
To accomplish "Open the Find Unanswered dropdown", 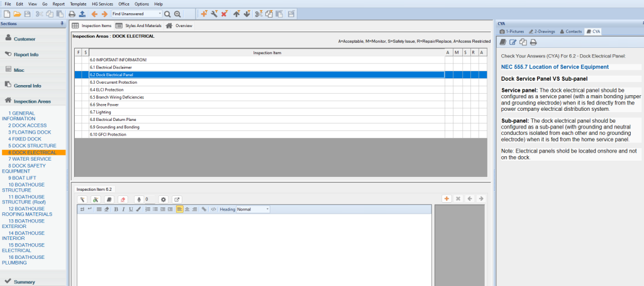I will point(160,13).
